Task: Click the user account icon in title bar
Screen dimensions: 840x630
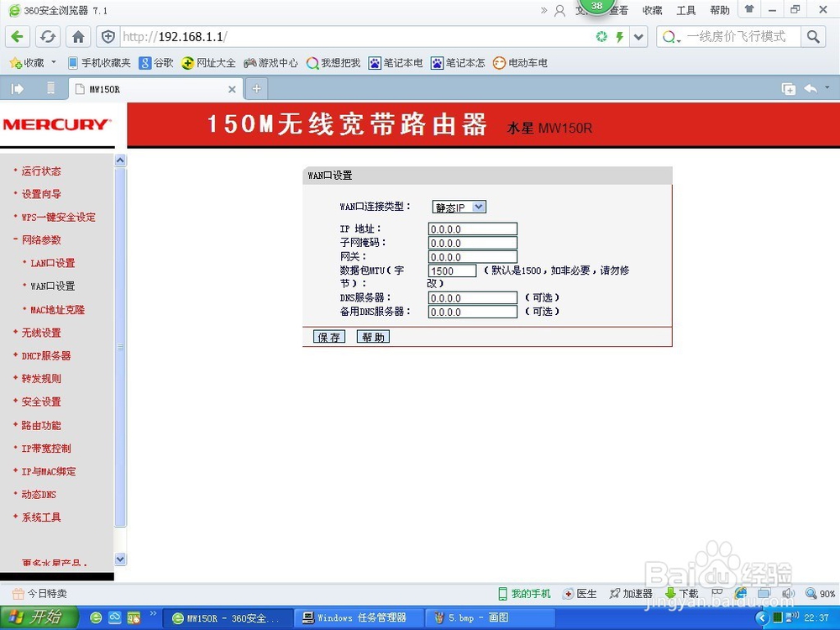Action: tap(559, 10)
